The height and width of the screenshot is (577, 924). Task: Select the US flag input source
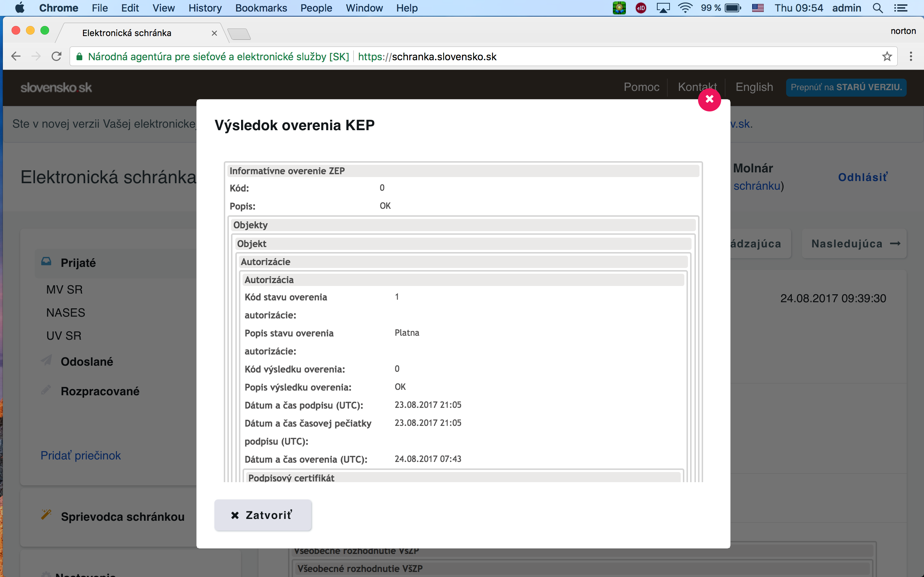758,8
